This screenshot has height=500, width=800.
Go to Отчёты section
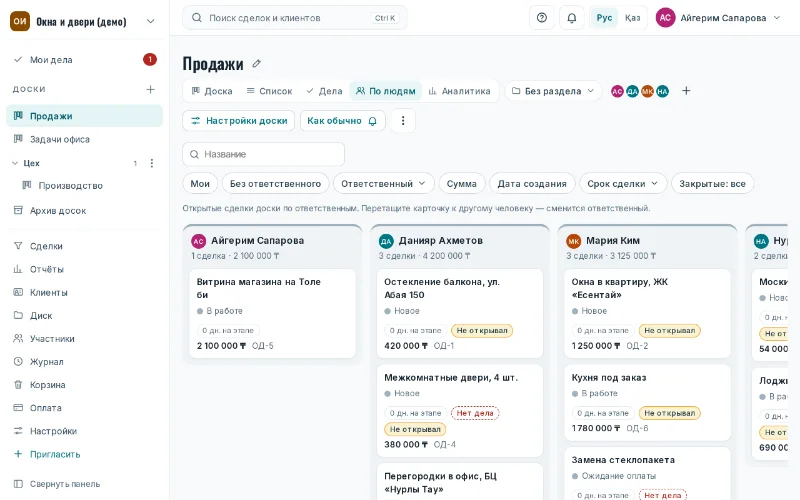[x=84, y=269]
